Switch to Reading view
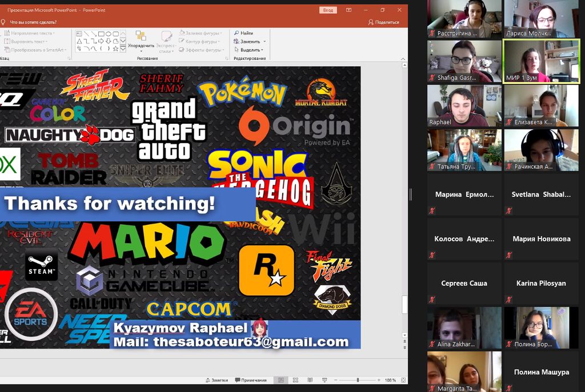585x392 pixels. (310, 380)
